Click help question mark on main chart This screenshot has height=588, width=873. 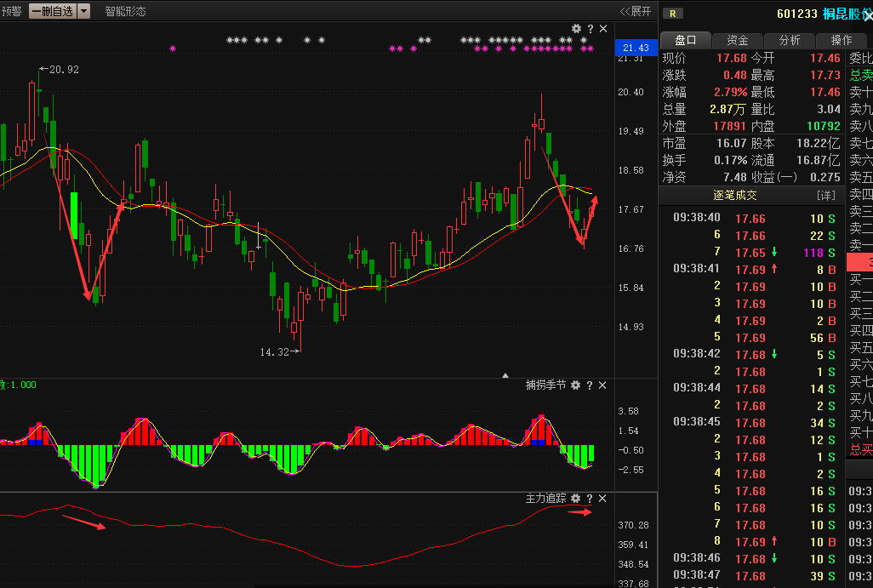coord(590,29)
